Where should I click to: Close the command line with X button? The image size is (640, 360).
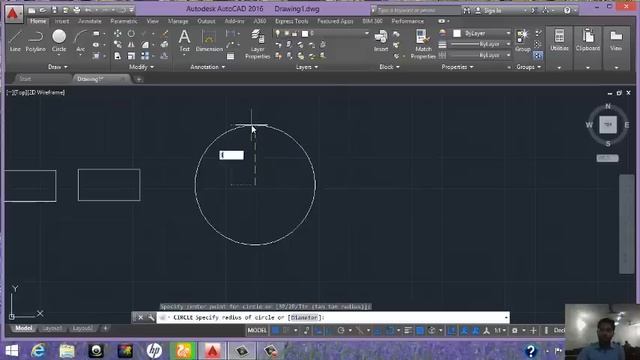tap(140, 317)
